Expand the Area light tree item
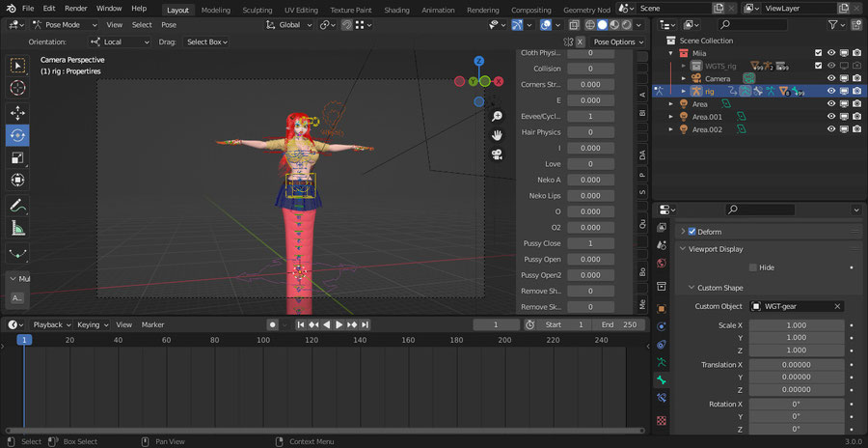This screenshot has width=868, height=448. pyautogui.click(x=671, y=104)
